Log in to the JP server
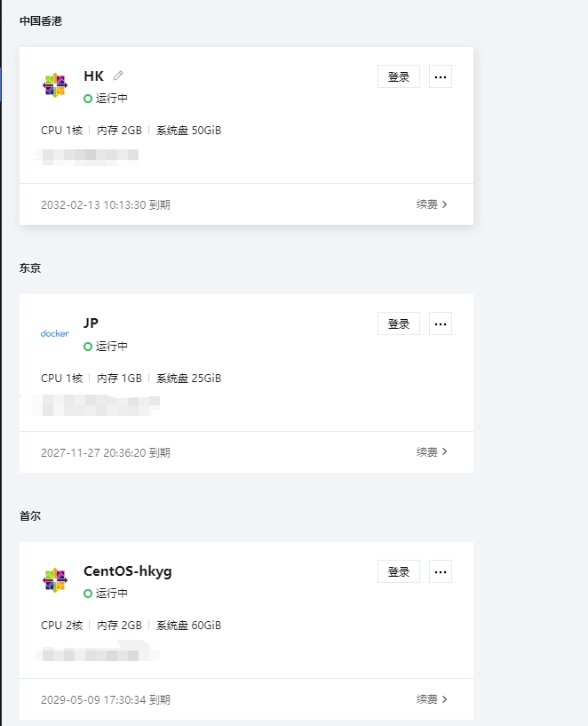588x726 pixels. click(399, 323)
